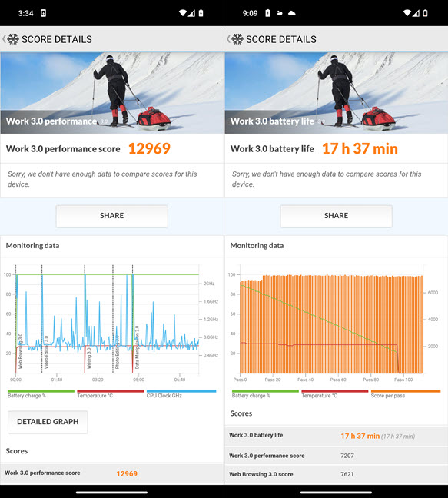
Task: Tap the 'SCORE DETAILS' title on right screen
Action: [x=281, y=39]
